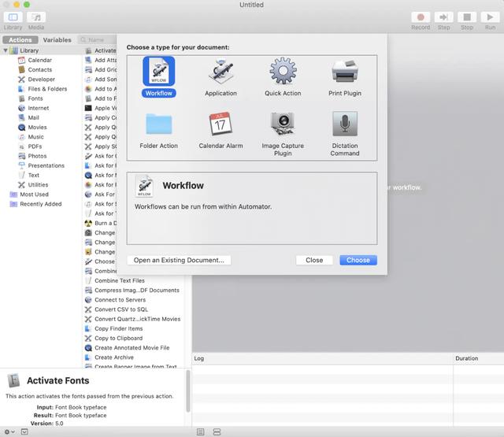Open the gear action menu at bottom left

coord(9,431)
